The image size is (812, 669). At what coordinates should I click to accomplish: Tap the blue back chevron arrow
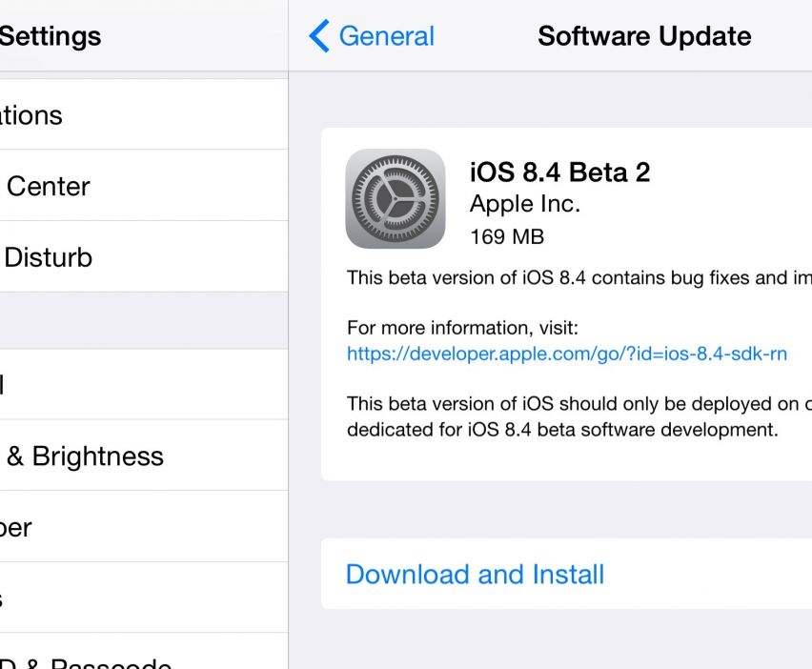point(319,36)
